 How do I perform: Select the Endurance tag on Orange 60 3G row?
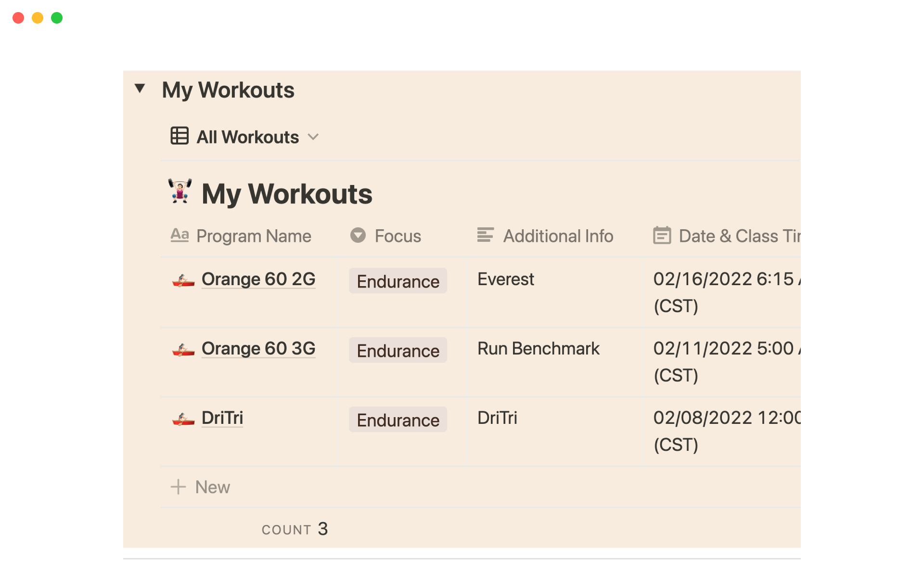point(398,350)
